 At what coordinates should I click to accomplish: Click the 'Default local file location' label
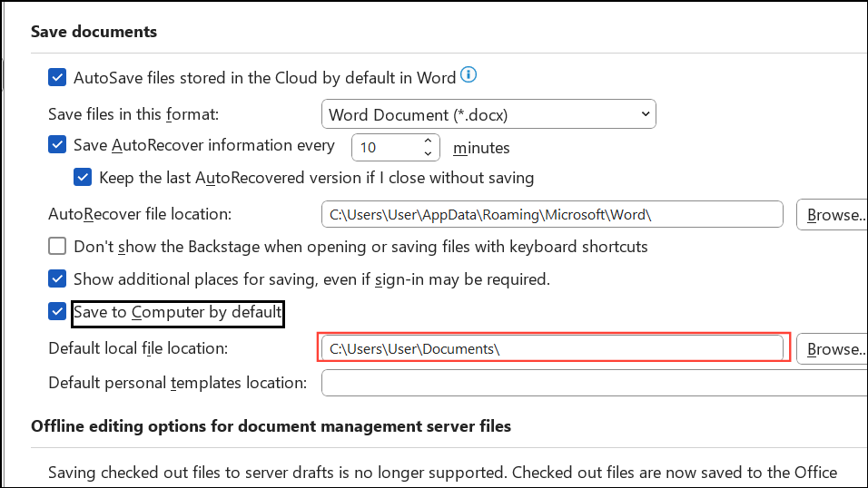(137, 348)
